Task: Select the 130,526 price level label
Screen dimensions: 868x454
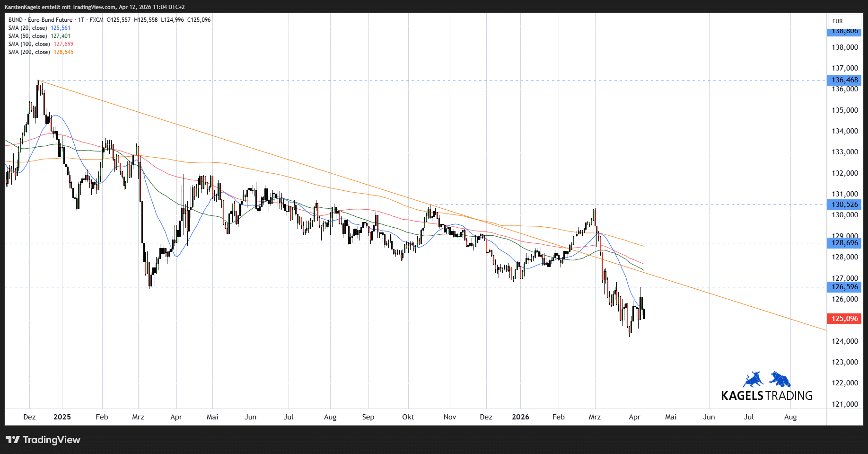Action: point(844,205)
